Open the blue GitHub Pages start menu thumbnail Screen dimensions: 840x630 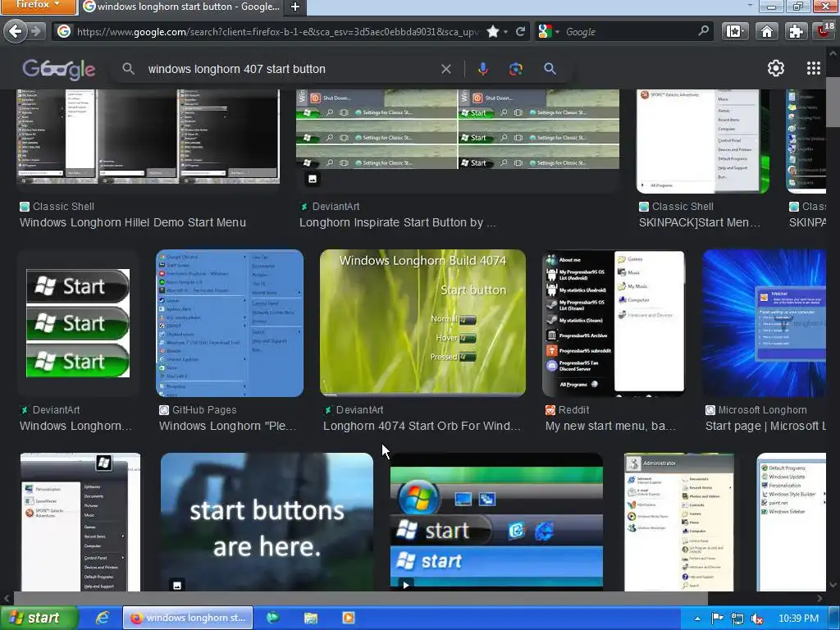click(x=230, y=323)
